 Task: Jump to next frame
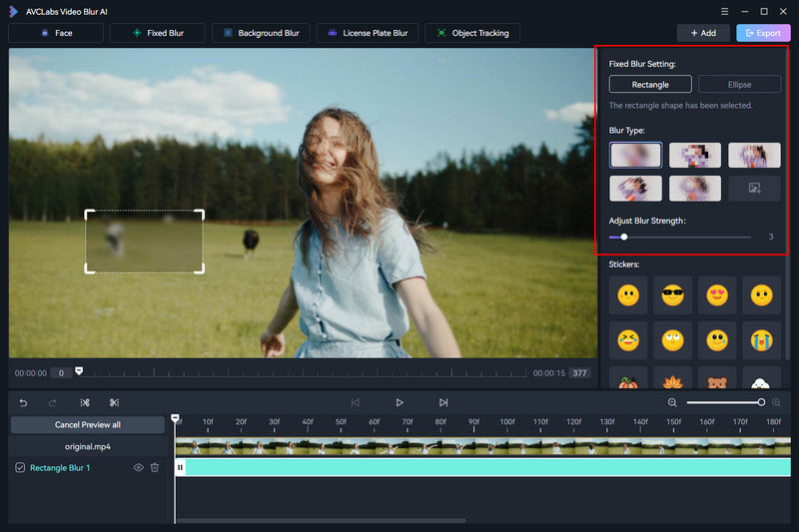point(443,402)
